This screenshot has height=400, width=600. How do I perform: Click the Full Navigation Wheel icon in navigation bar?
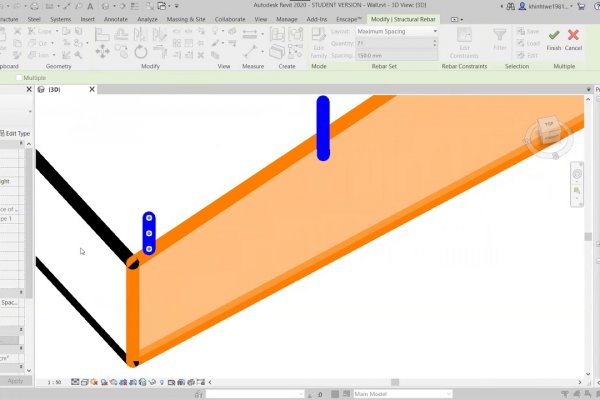point(577,174)
